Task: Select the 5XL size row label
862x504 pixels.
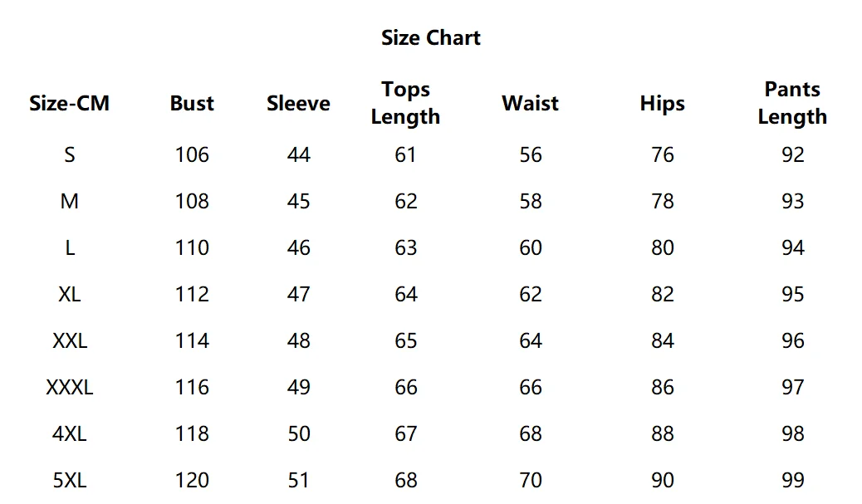Action: [x=70, y=481]
